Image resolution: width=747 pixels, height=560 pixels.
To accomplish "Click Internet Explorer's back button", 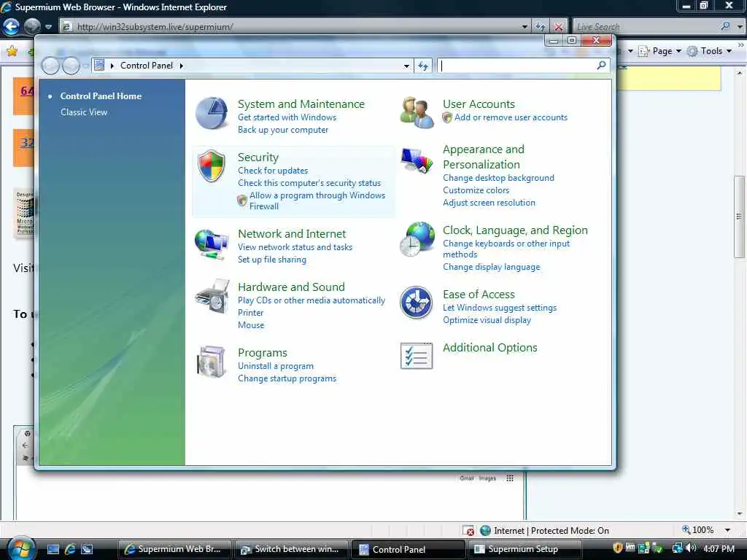I will pos(11,26).
